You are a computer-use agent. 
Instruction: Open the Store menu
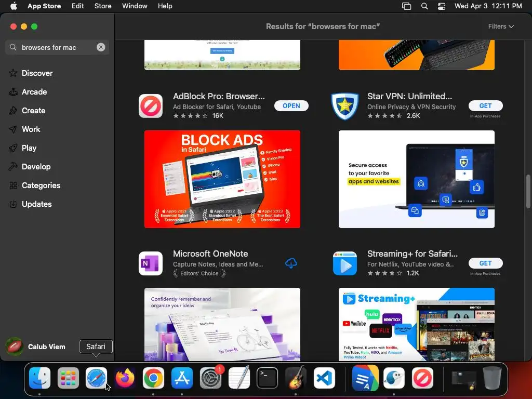[103, 6]
